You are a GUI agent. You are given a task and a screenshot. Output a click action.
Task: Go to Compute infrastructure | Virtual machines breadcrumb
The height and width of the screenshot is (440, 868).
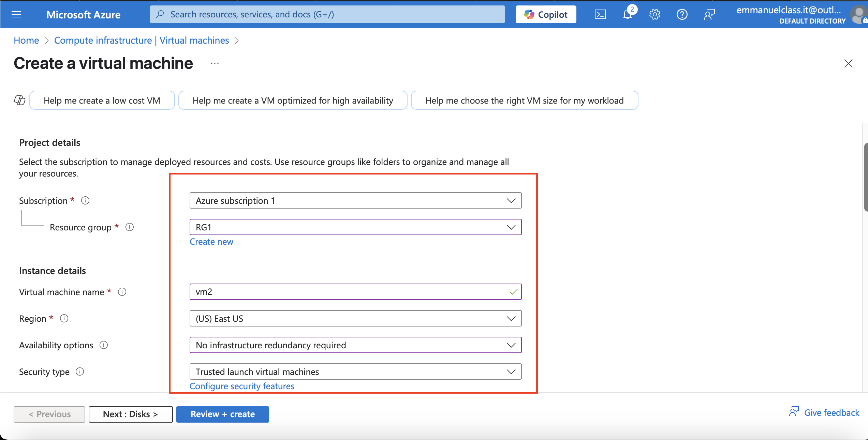pyautogui.click(x=142, y=40)
